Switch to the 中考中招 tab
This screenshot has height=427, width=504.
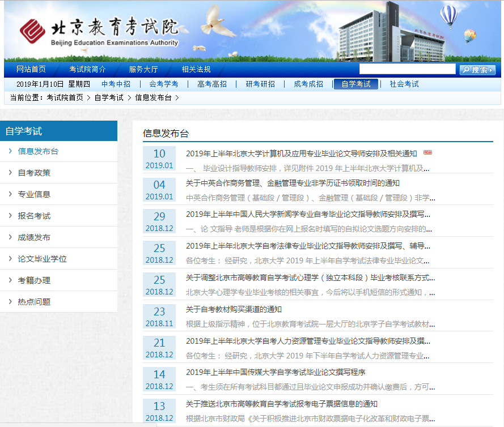coord(116,84)
